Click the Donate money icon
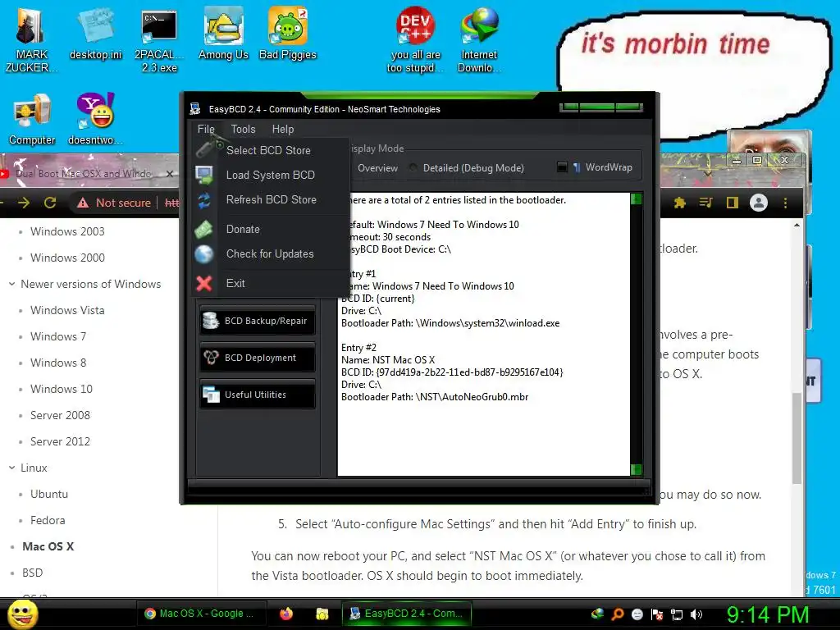 click(203, 230)
